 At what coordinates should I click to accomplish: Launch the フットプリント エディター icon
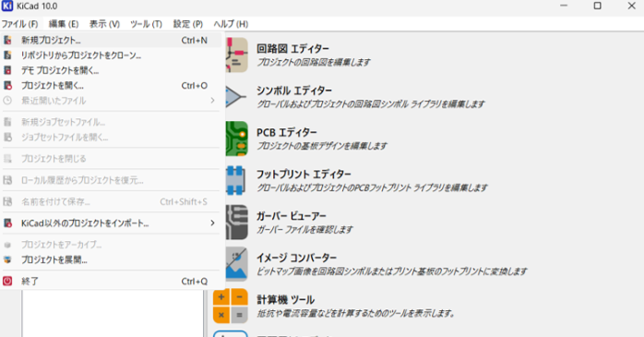pos(235,180)
